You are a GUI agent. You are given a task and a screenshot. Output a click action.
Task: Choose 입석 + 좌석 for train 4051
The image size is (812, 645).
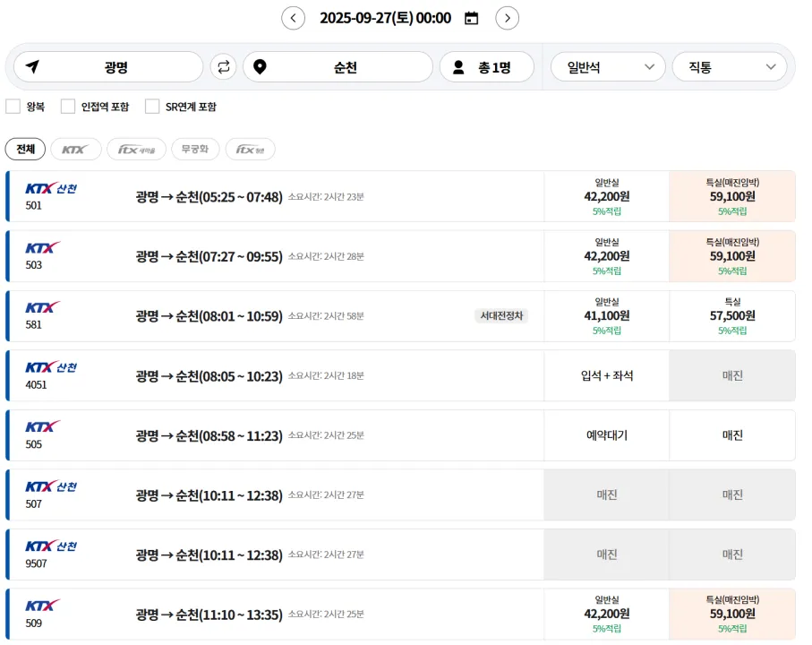606,375
